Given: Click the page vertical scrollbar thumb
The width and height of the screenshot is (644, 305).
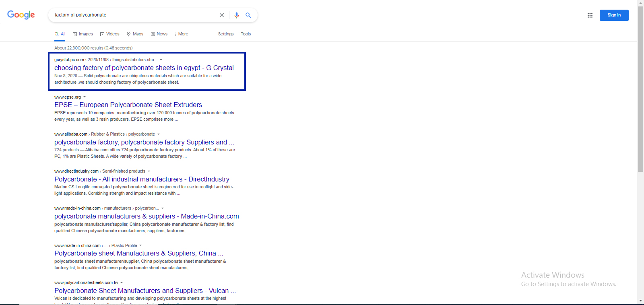Looking at the screenshot, I should click(640, 89).
